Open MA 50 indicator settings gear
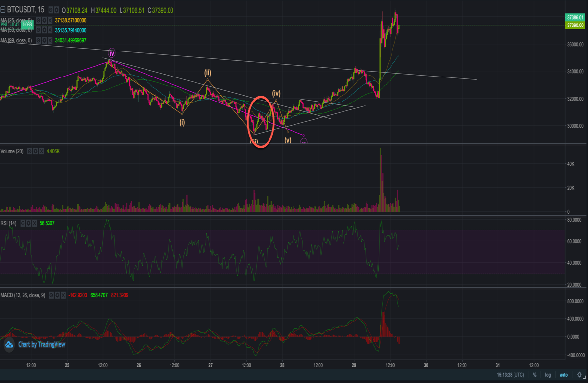The image size is (588, 383). click(x=44, y=30)
